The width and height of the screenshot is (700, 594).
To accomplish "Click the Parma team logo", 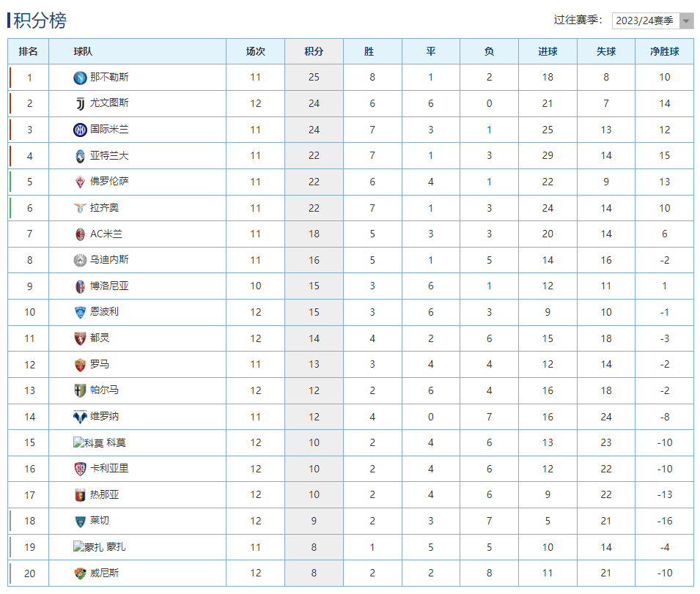I will pyautogui.click(x=80, y=390).
